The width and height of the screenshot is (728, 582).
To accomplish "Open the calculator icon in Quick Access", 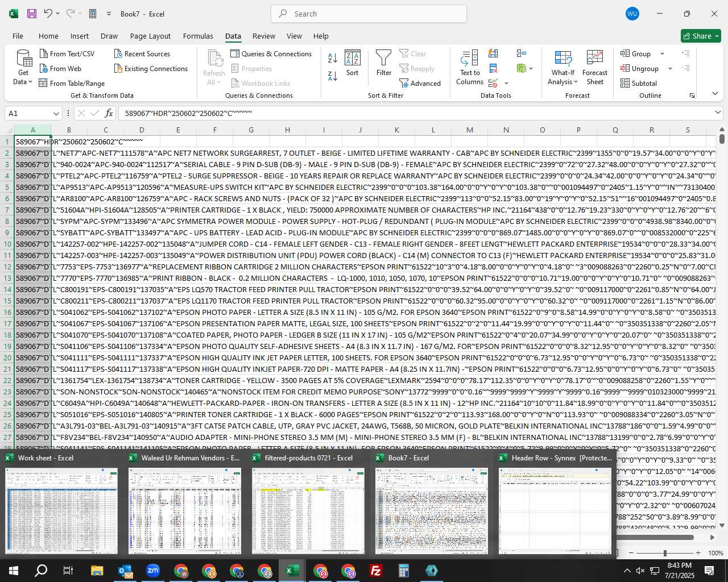I will (93, 14).
